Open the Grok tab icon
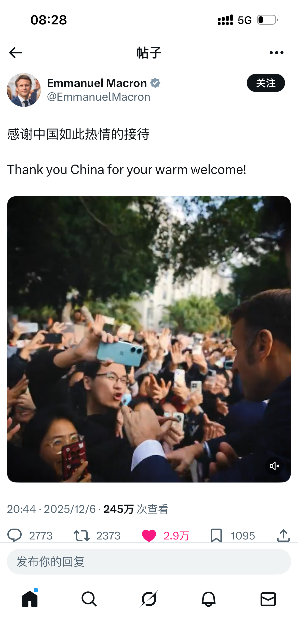Screen dimensions: 298x644 tap(149, 599)
